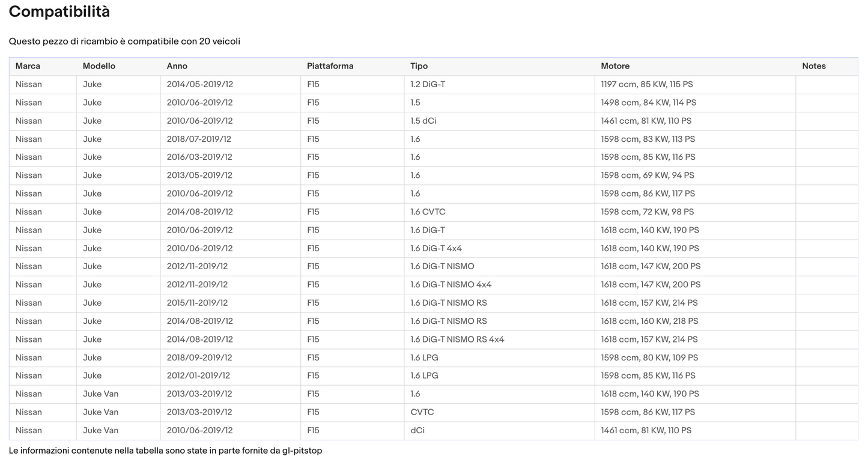Click the 2015/11-2019/12 year cell
The width and height of the screenshot is (868, 462).
point(198,303)
